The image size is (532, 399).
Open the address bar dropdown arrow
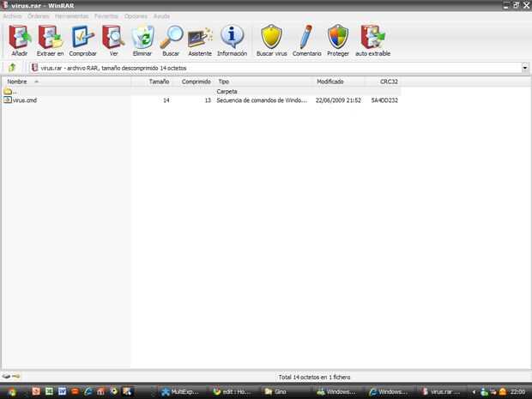[525, 68]
